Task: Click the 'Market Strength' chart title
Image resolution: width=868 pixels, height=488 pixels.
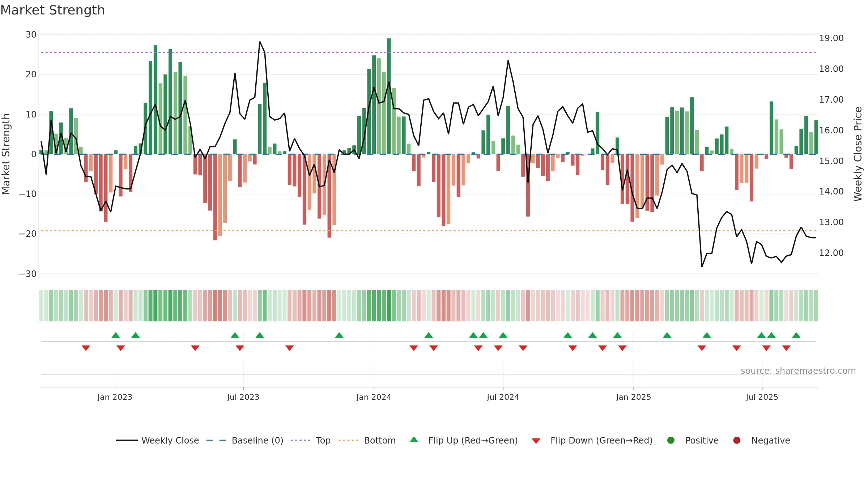Action: [52, 10]
